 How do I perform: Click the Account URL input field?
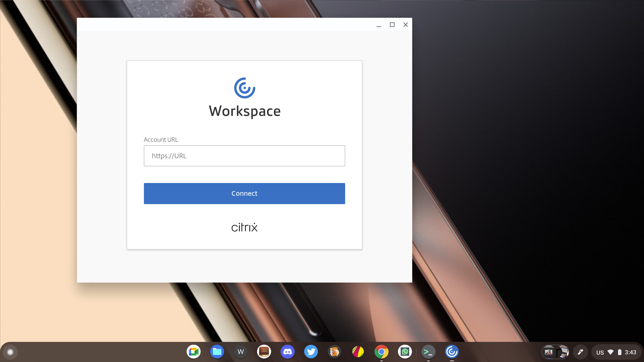coord(244,156)
